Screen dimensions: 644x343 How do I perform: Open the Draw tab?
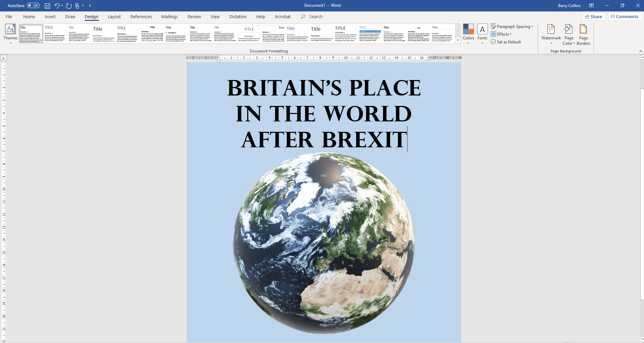(70, 16)
